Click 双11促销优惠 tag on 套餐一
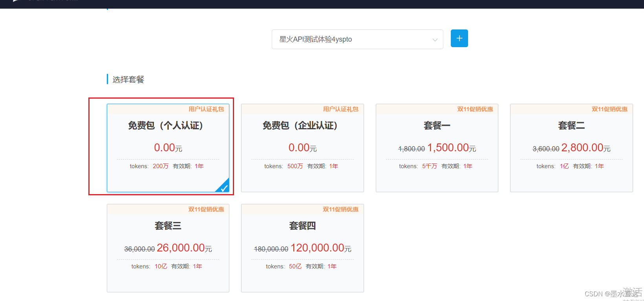 pos(475,109)
